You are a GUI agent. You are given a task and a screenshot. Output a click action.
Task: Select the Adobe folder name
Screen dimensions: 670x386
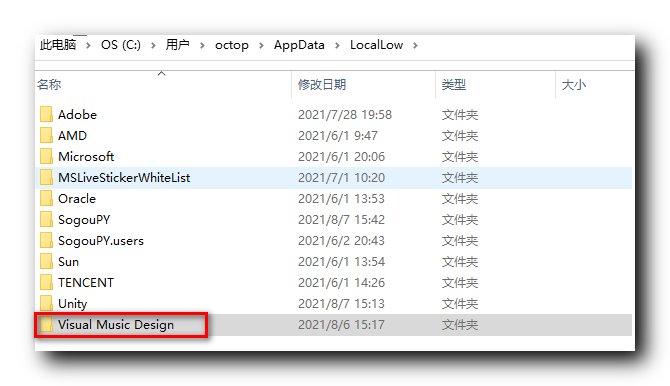tap(77, 115)
